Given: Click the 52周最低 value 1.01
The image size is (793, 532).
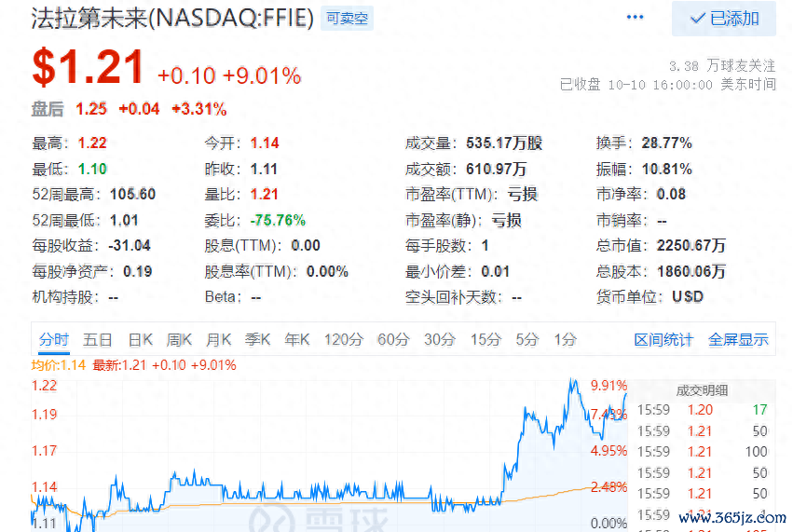Looking at the screenshot, I should 124,221.
